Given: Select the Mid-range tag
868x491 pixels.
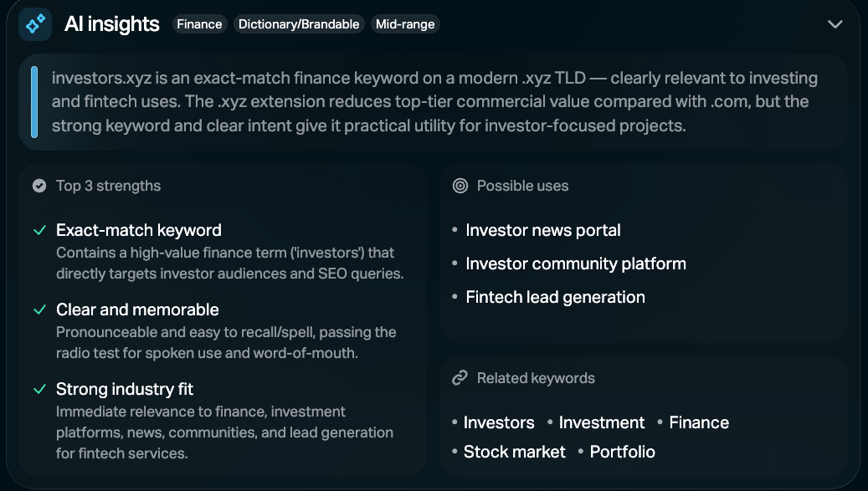Looking at the screenshot, I should tap(405, 24).
